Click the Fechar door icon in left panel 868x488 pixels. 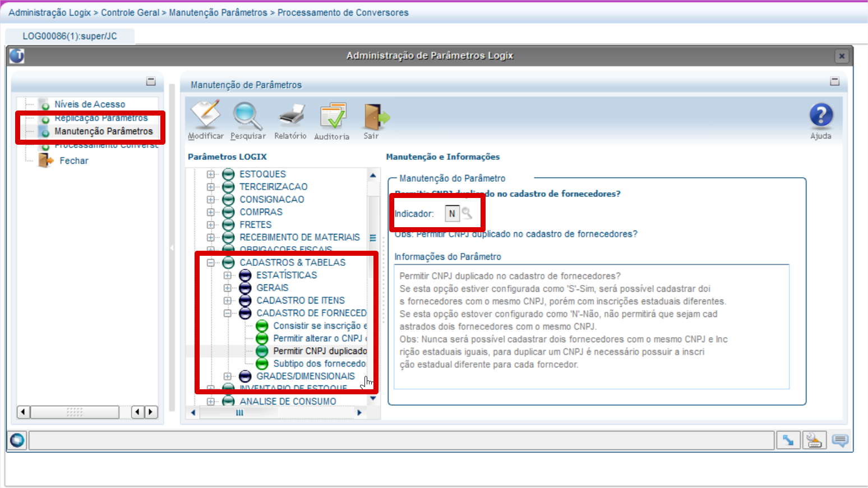tap(45, 160)
